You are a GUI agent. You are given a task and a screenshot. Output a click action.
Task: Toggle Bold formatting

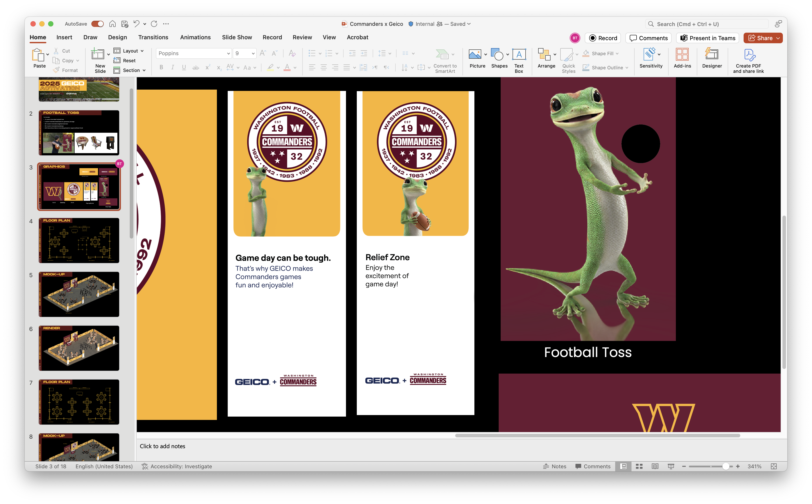(161, 68)
